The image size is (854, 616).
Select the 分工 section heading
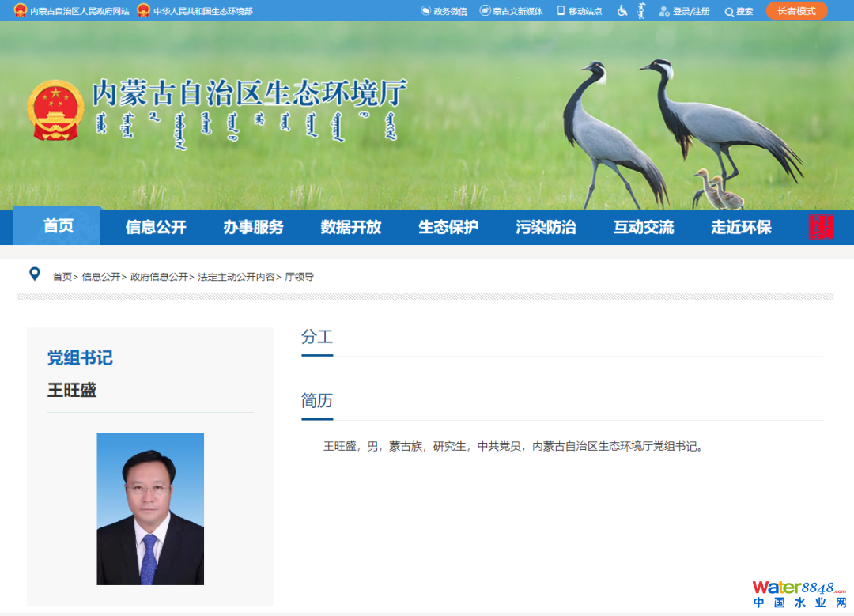[x=317, y=337]
